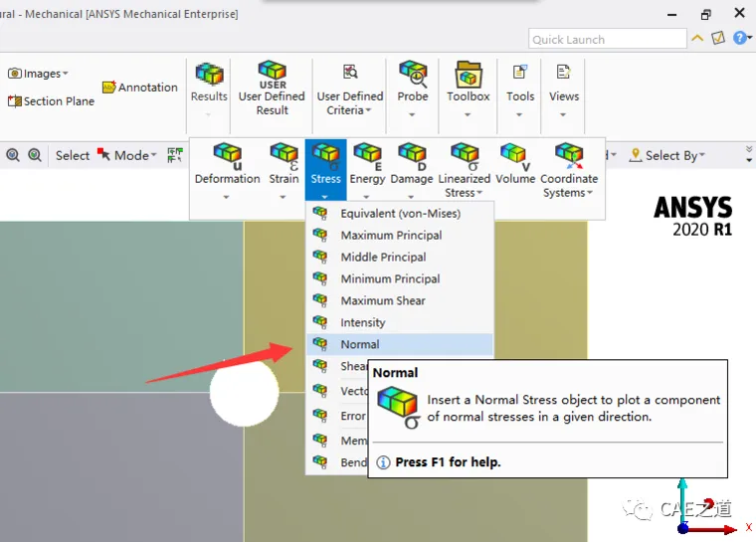
Task: Open the Results ribbon icon
Action: [209, 74]
